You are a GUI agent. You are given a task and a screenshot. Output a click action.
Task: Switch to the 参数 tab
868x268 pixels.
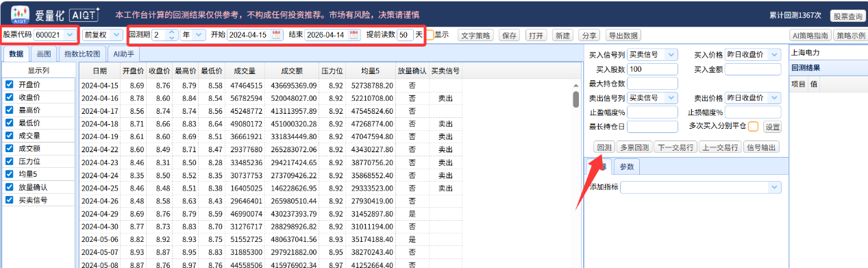tap(627, 167)
